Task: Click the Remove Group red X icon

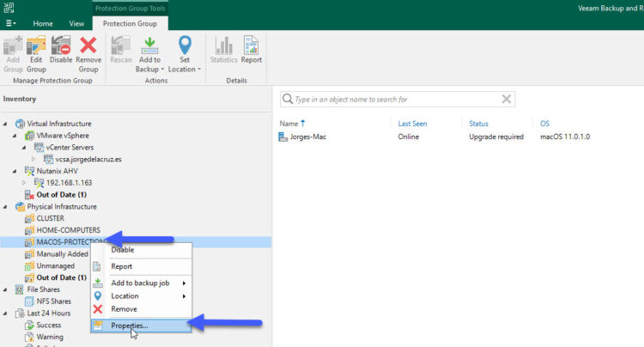Action: [88, 46]
